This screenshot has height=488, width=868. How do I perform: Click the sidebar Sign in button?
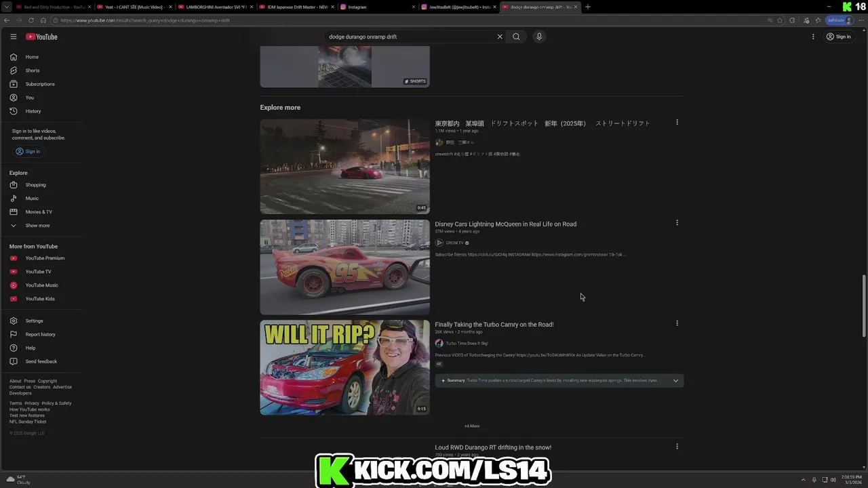pyautogui.click(x=28, y=151)
